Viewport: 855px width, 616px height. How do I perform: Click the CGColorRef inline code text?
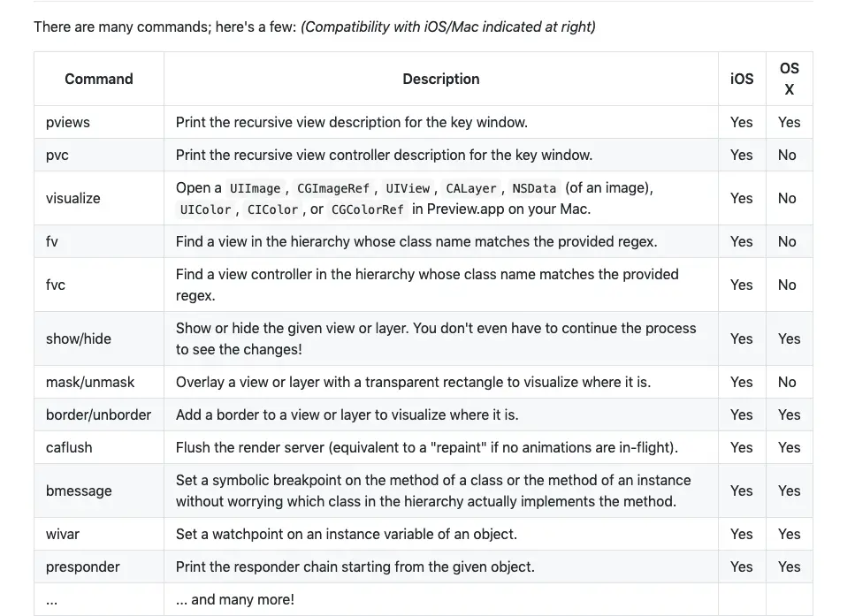[x=367, y=210]
